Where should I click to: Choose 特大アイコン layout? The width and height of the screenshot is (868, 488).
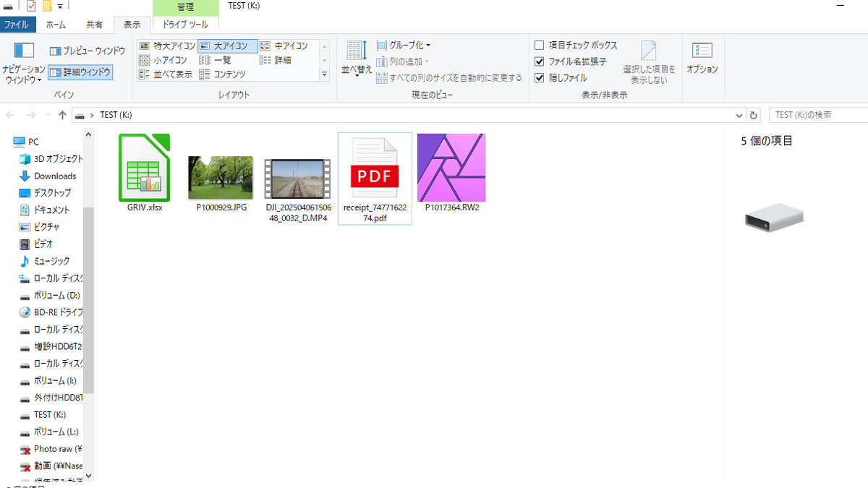pyautogui.click(x=167, y=46)
